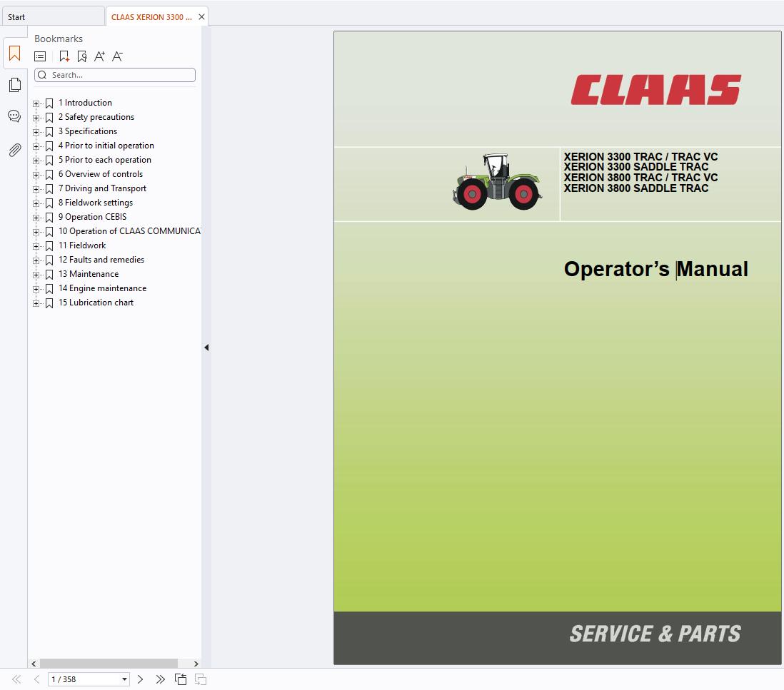Go to next page arrow
Screen dimensions: 784x690
pos(141,679)
